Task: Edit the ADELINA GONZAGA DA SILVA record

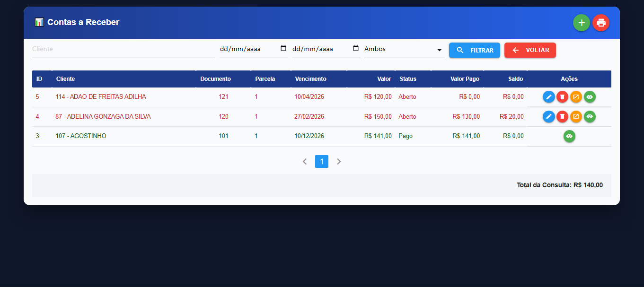Action: [548, 116]
